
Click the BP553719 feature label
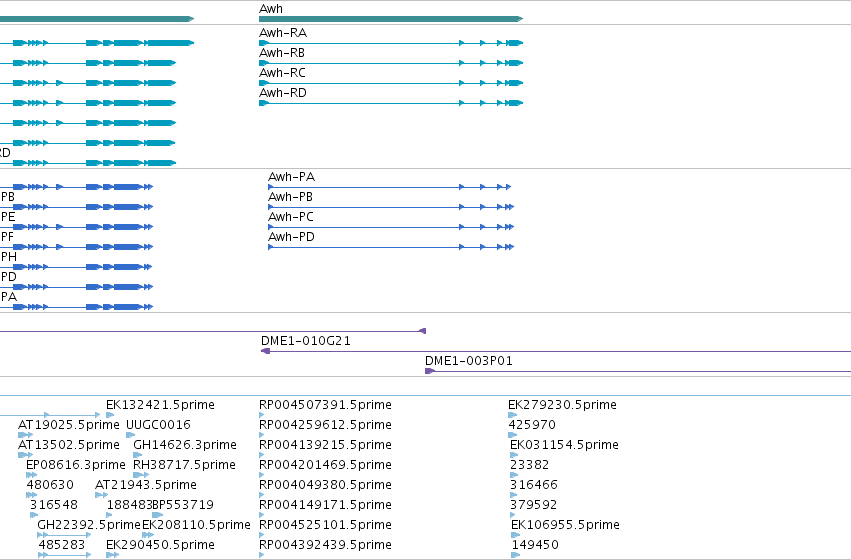tap(183, 505)
